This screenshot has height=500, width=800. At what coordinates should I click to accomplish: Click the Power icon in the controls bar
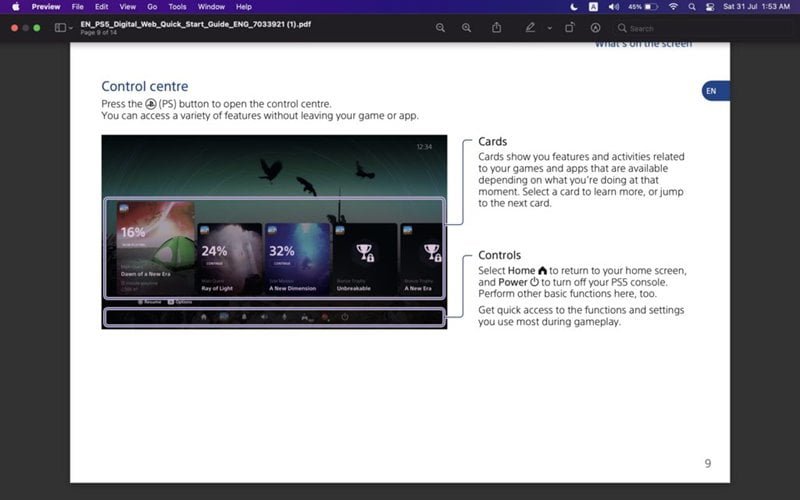pyautogui.click(x=345, y=317)
